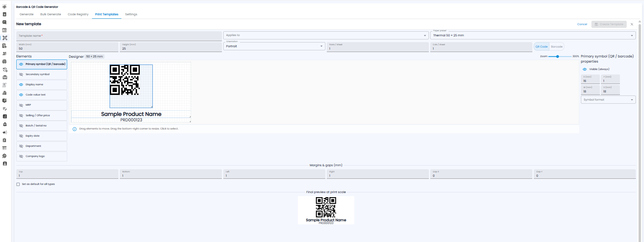Check Set as default for all types
Viewport: 644px width, 242px height.
18,184
